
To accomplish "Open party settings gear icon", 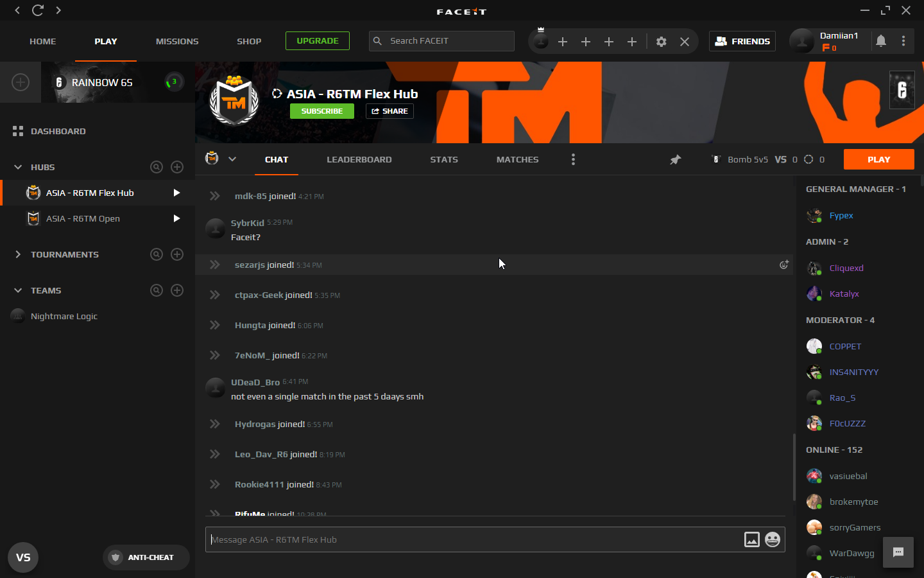I will [661, 42].
